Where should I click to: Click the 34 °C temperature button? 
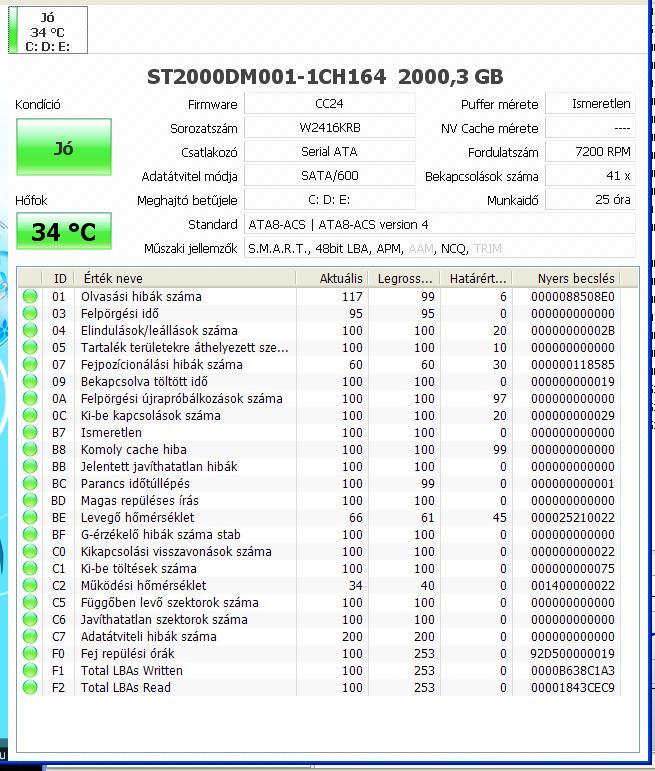(x=64, y=231)
